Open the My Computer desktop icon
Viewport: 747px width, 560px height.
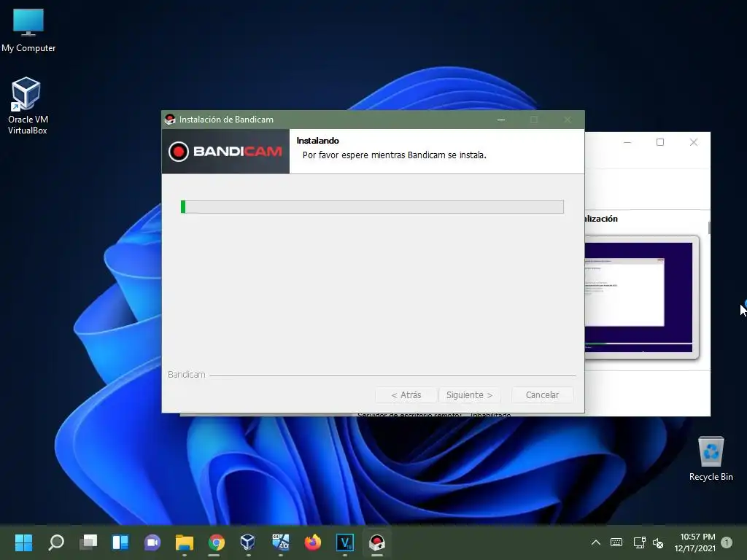pos(28,31)
